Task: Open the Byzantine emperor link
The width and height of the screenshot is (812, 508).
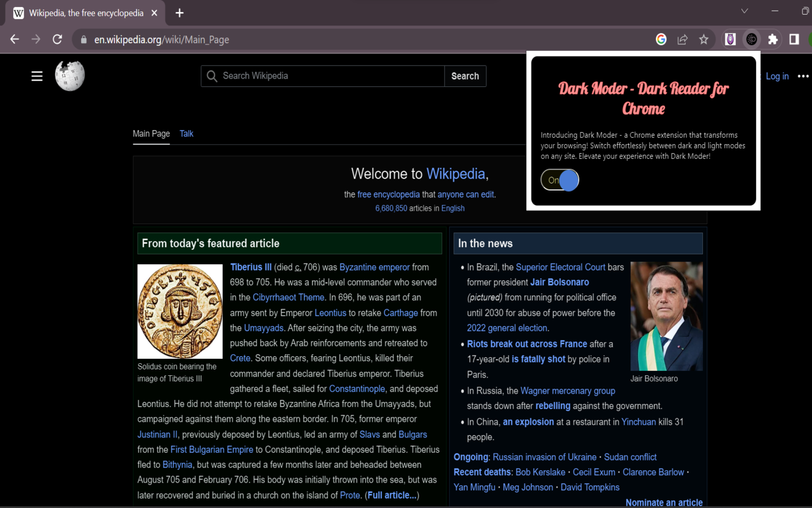Action: pos(374,267)
